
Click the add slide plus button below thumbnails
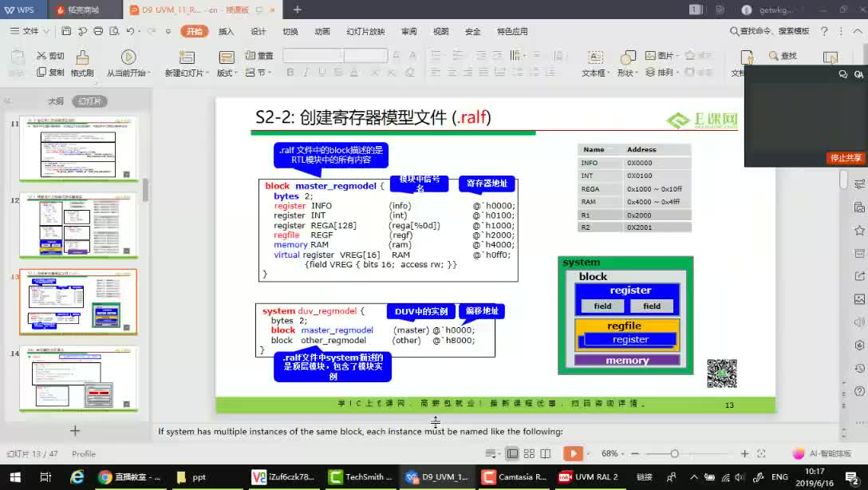click(75, 430)
